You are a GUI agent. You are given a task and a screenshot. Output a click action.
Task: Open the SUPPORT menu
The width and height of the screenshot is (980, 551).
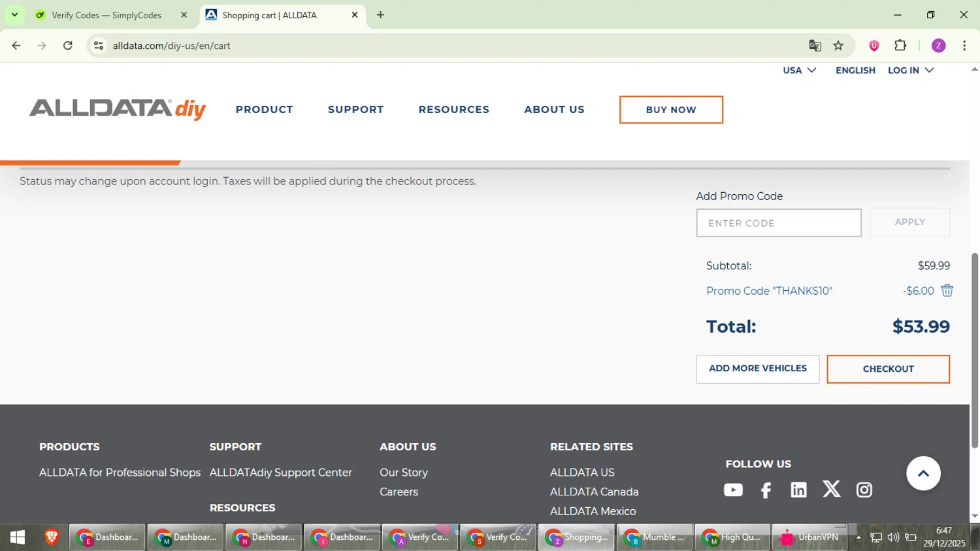[x=356, y=110]
